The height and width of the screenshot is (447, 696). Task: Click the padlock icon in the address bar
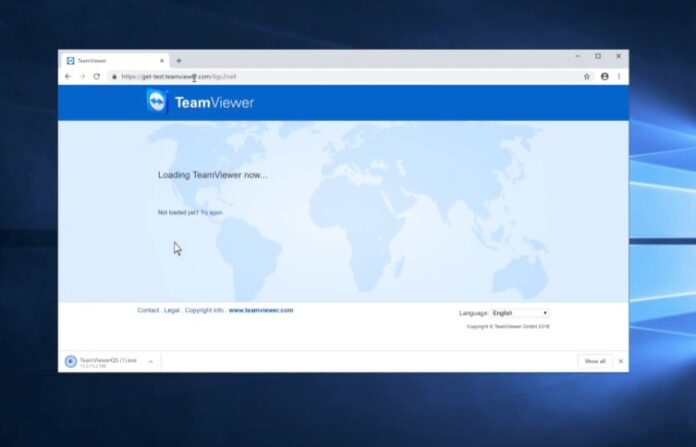(x=115, y=77)
